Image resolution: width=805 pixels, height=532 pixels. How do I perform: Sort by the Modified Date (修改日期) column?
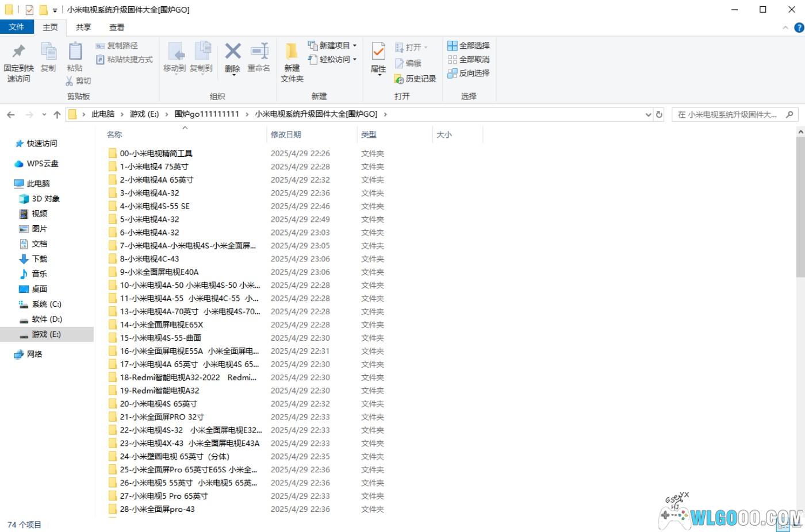pos(286,134)
